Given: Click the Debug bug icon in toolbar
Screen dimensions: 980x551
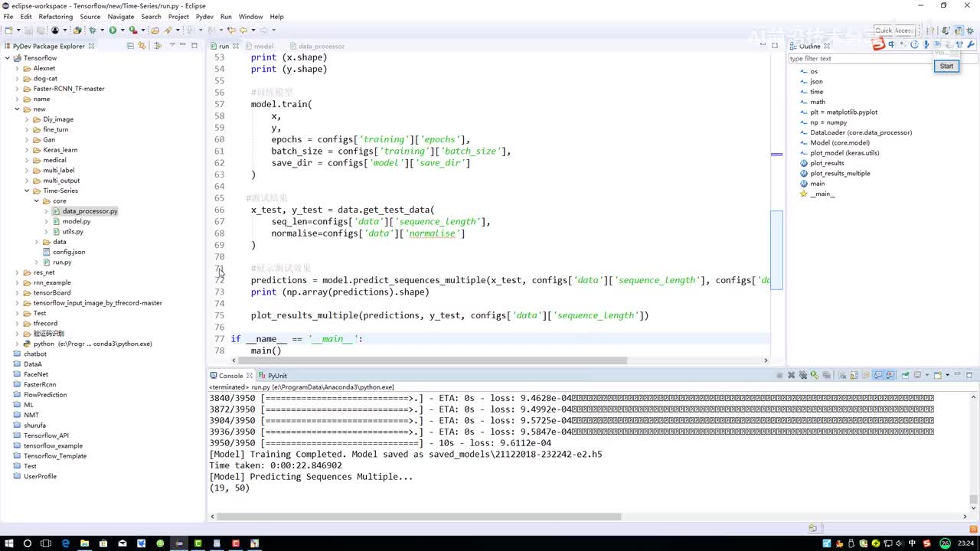Looking at the screenshot, I should click(x=93, y=31).
